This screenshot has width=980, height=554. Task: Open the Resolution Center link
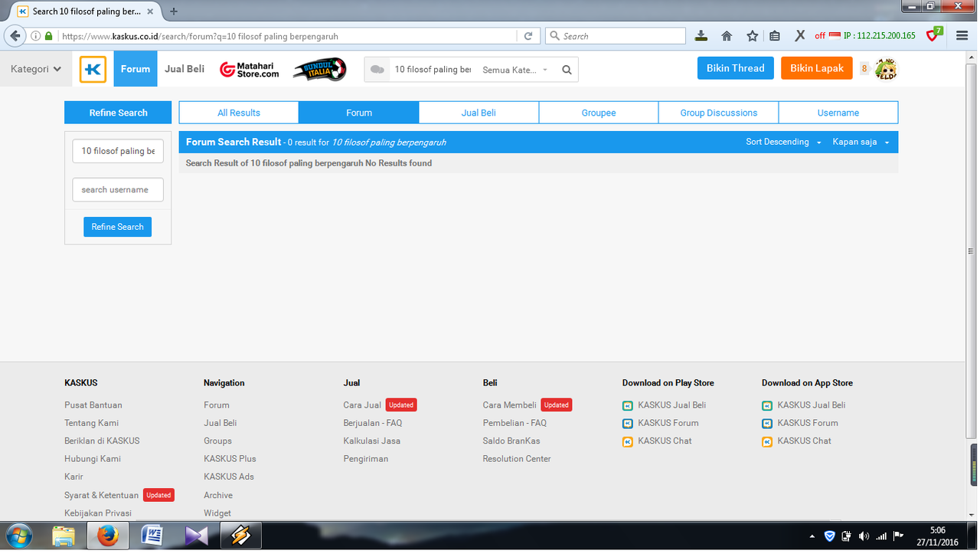click(517, 459)
